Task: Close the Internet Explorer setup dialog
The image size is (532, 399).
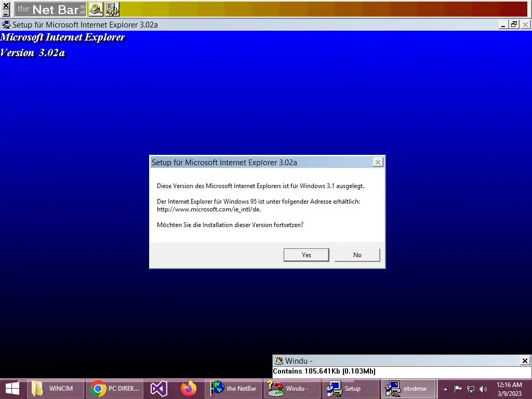Action: coord(378,162)
